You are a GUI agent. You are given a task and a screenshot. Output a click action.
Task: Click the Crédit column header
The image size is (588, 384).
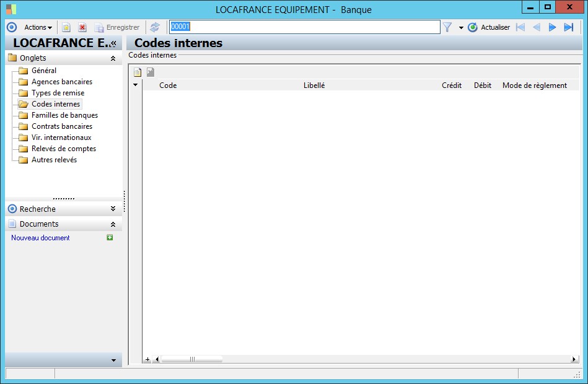click(x=452, y=85)
